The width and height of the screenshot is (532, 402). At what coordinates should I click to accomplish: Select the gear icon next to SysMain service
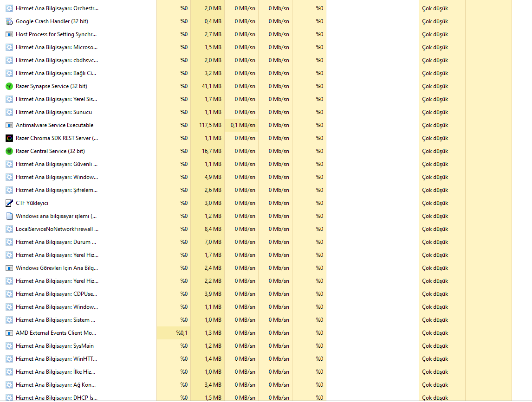point(9,346)
